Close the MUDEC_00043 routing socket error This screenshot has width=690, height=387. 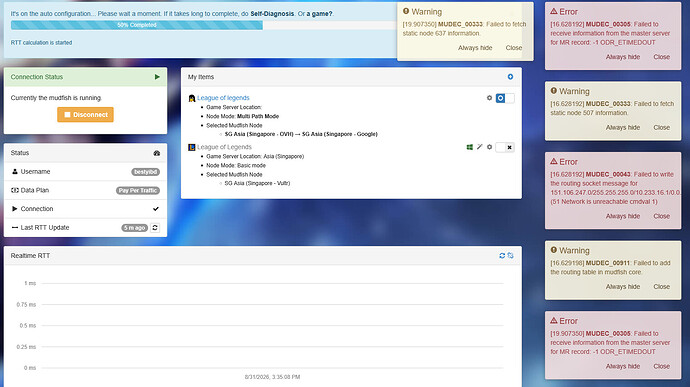pos(661,216)
